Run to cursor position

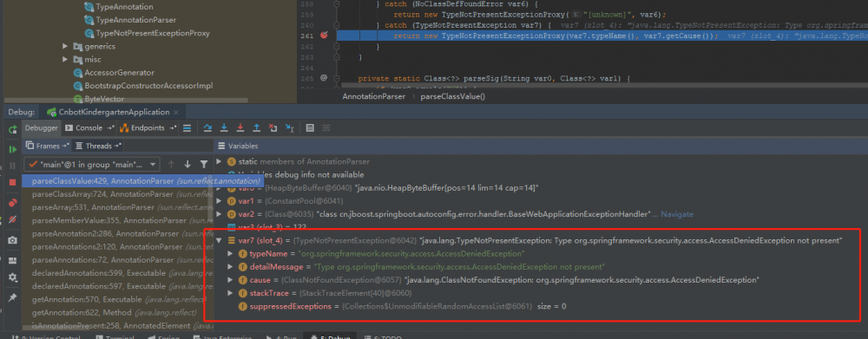tap(290, 128)
